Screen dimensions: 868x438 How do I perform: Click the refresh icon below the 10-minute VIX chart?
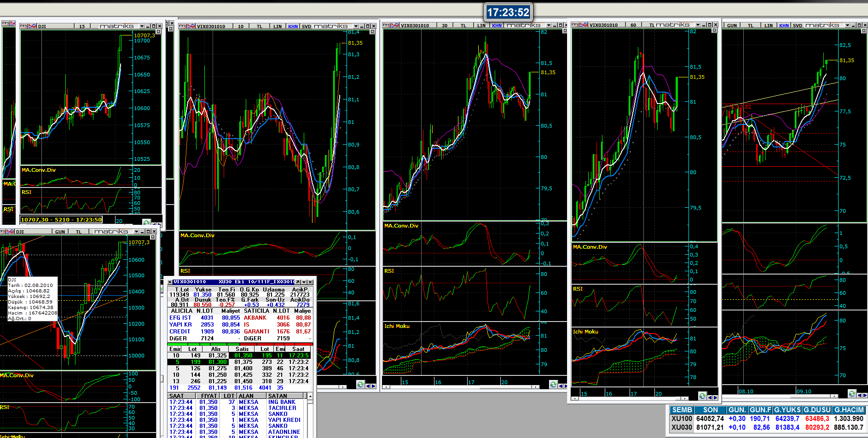pyautogui.click(x=360, y=385)
